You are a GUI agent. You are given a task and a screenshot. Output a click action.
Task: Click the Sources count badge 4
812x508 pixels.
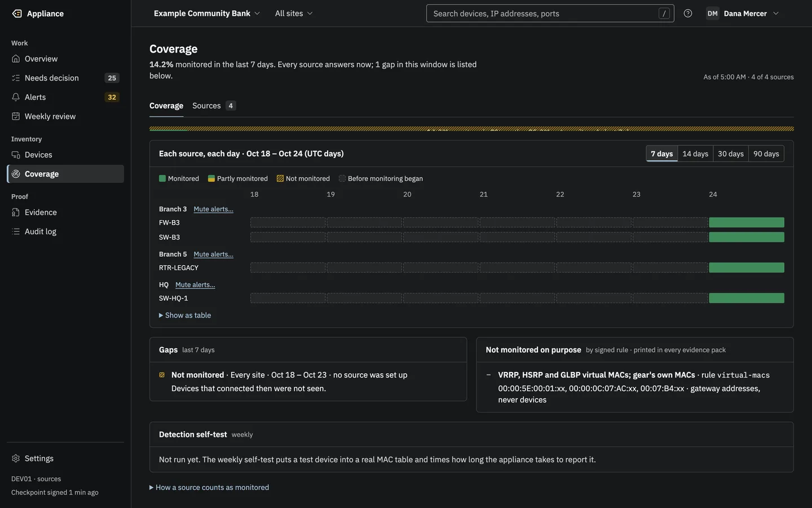coord(231,106)
